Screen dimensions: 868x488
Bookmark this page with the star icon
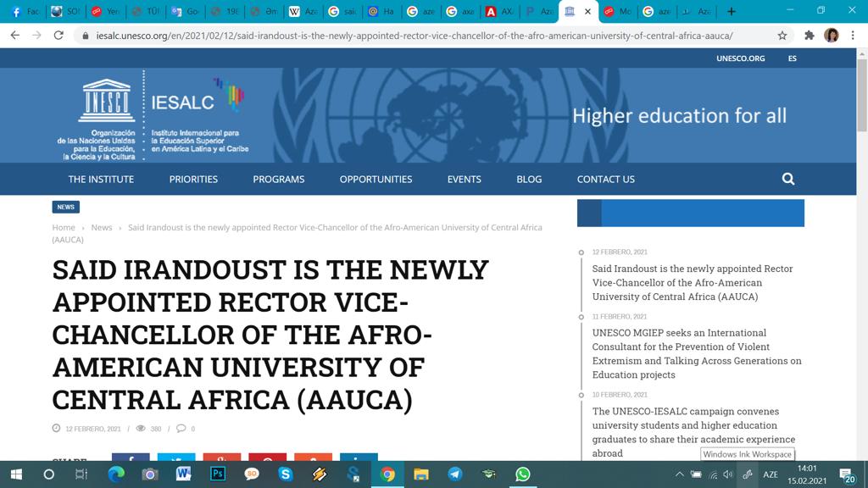click(x=782, y=36)
